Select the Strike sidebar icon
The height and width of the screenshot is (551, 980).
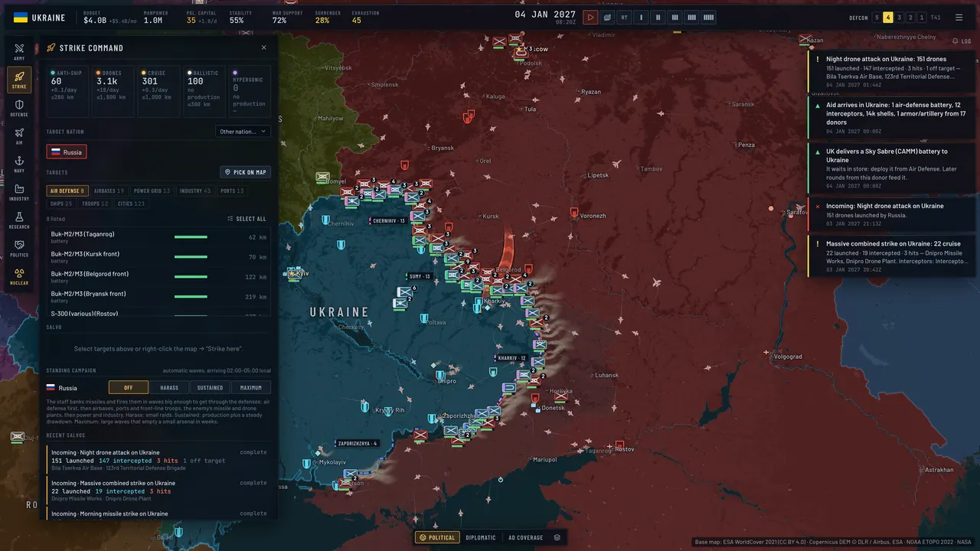19,80
